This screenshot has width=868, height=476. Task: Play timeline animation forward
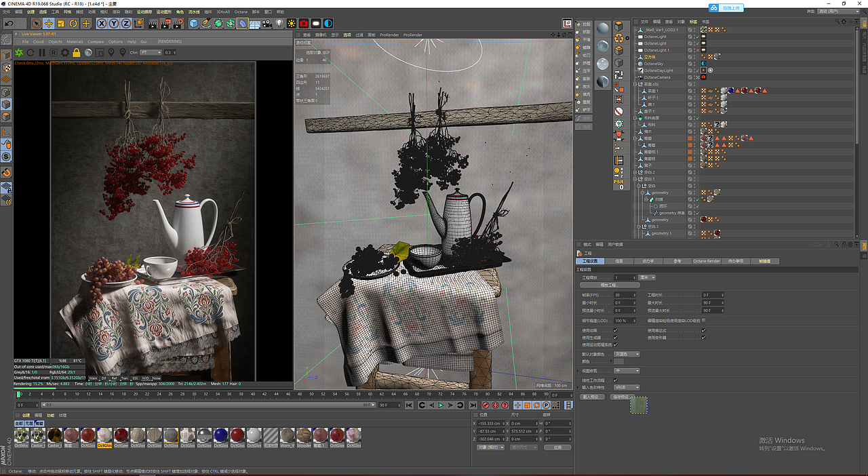click(x=441, y=405)
